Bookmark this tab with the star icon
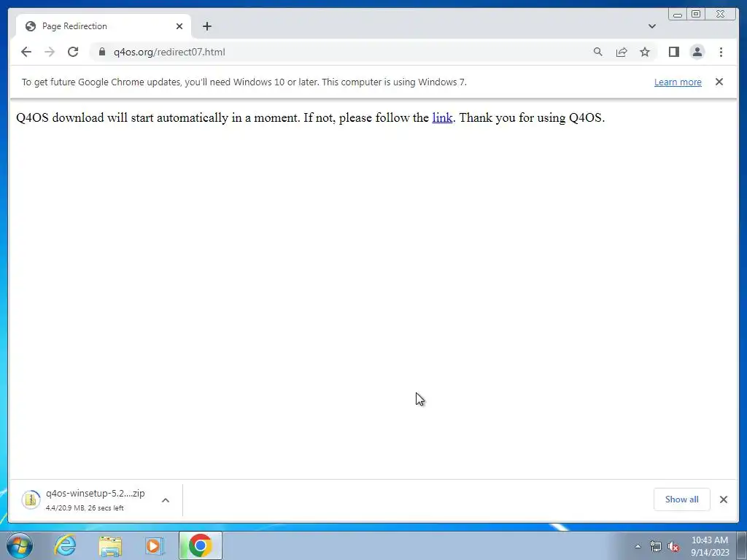The image size is (747, 560). (x=645, y=52)
